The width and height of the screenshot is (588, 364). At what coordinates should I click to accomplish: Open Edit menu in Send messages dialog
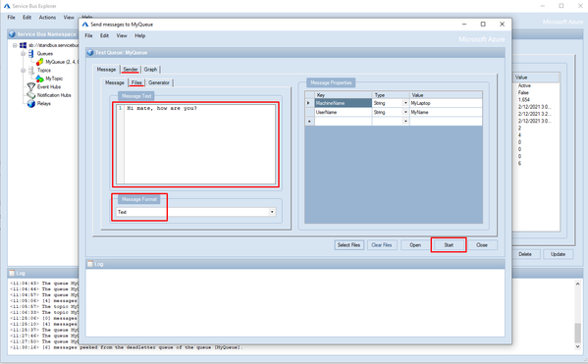(104, 35)
